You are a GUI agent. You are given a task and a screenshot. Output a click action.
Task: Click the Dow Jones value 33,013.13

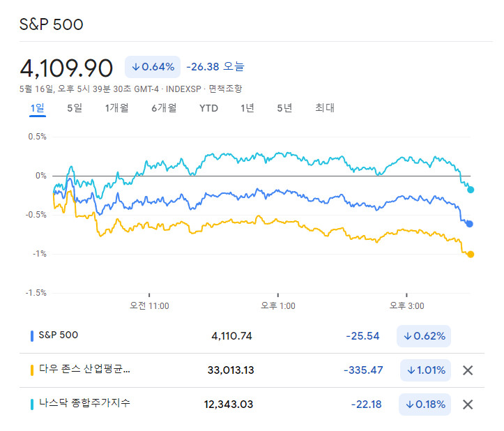tap(231, 370)
